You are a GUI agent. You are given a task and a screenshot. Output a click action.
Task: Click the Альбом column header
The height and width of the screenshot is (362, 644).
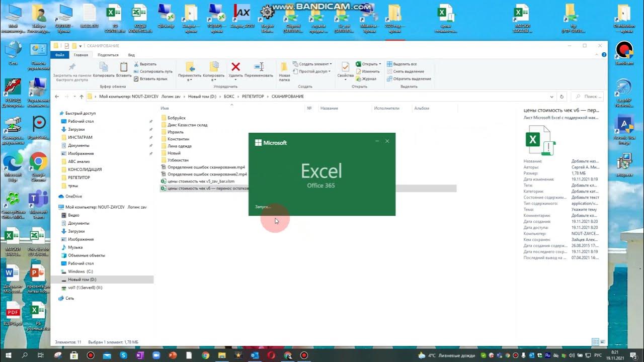tap(422, 108)
